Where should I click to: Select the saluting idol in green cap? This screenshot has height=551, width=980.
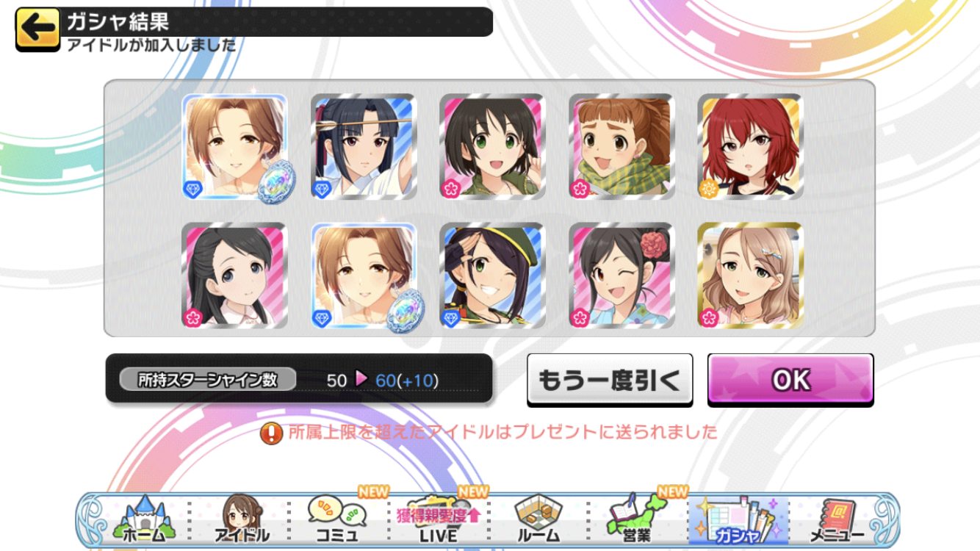[492, 275]
